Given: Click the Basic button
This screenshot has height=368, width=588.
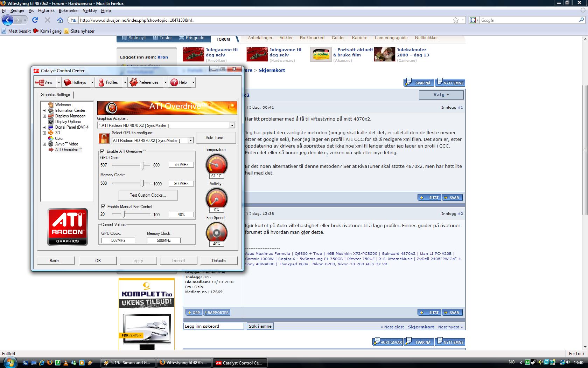Looking at the screenshot, I should (56, 260).
